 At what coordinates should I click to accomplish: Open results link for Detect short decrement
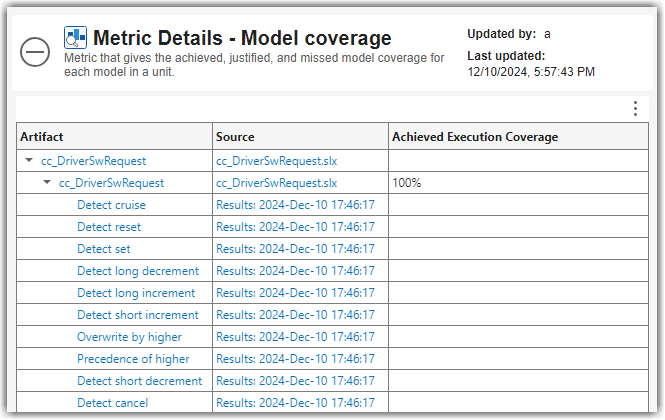[296, 381]
